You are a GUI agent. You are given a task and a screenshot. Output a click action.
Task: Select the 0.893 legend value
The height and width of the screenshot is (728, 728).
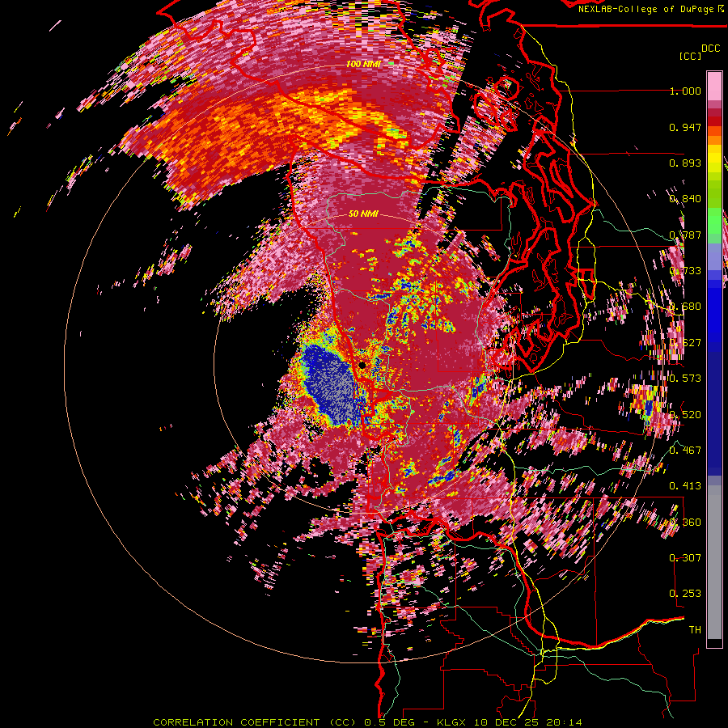coord(685,163)
